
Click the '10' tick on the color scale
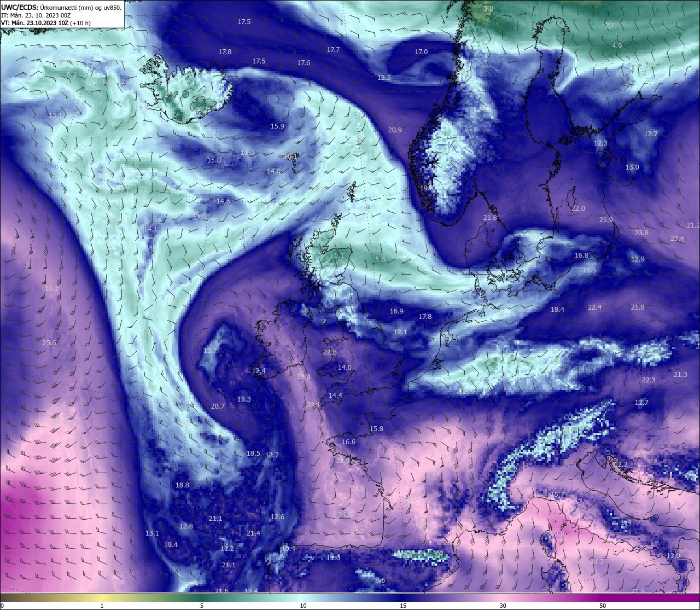pyautogui.click(x=302, y=606)
